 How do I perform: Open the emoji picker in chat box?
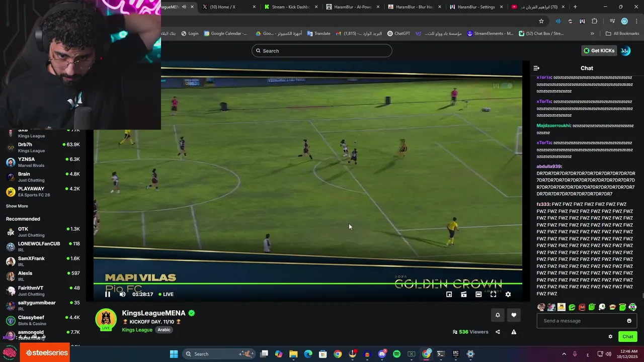tap(629, 321)
